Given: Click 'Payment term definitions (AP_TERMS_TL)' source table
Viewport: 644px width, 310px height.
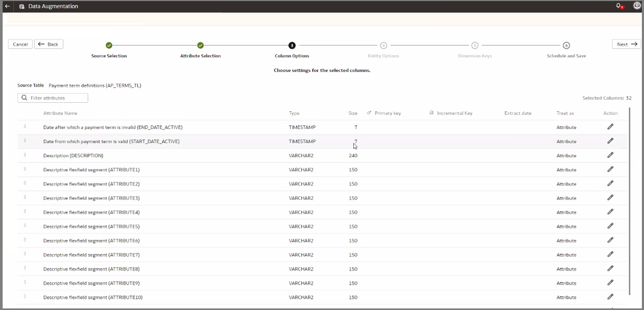Looking at the screenshot, I should pyautogui.click(x=95, y=85).
